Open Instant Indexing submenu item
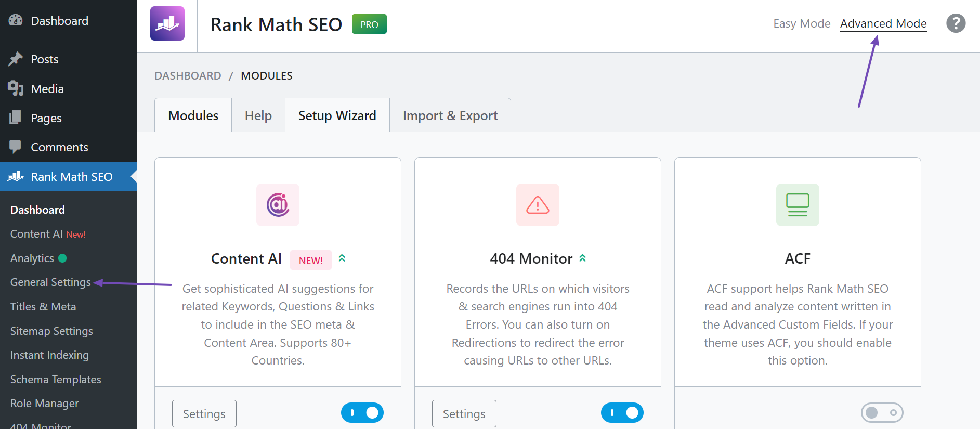 tap(49, 355)
